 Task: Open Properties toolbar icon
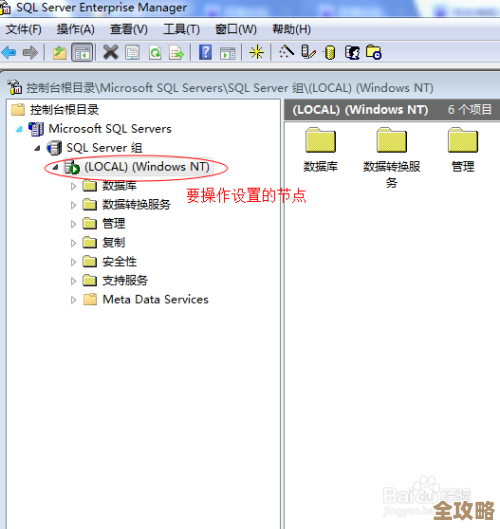(x=132, y=53)
